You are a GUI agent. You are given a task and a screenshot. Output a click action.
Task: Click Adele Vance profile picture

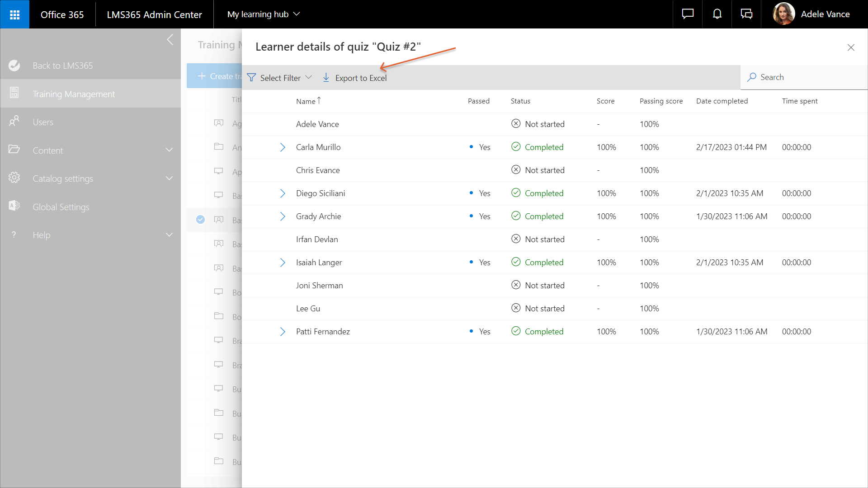[x=783, y=14]
